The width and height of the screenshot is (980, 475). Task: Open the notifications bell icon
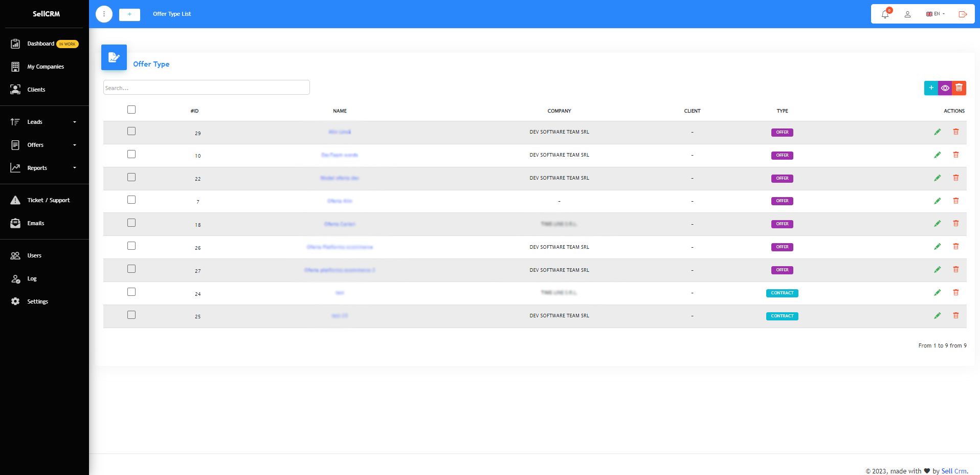pyautogui.click(x=885, y=14)
